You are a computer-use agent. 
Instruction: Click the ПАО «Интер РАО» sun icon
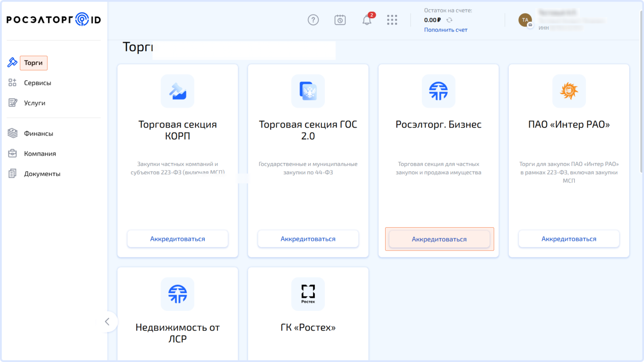click(x=569, y=91)
